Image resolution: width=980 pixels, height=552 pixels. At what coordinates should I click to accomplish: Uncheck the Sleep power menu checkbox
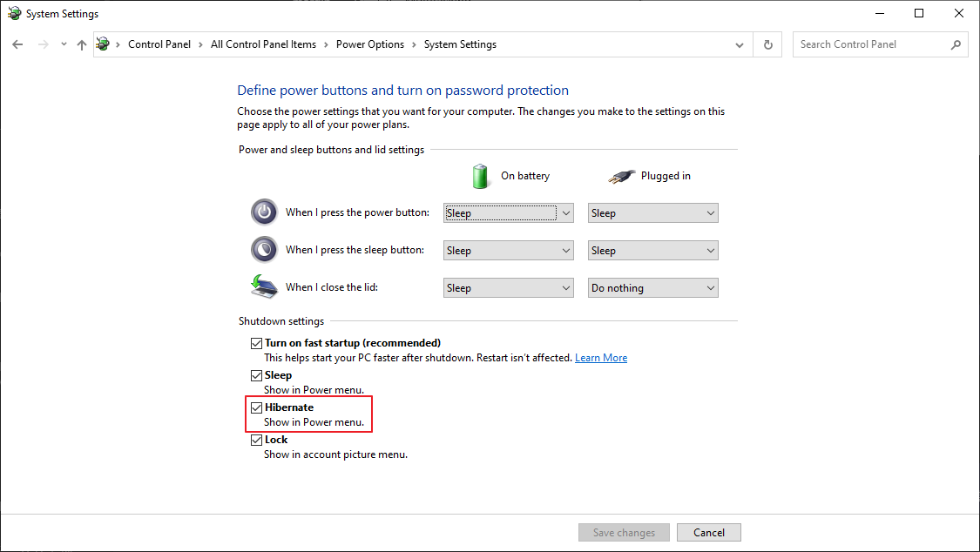tap(256, 375)
